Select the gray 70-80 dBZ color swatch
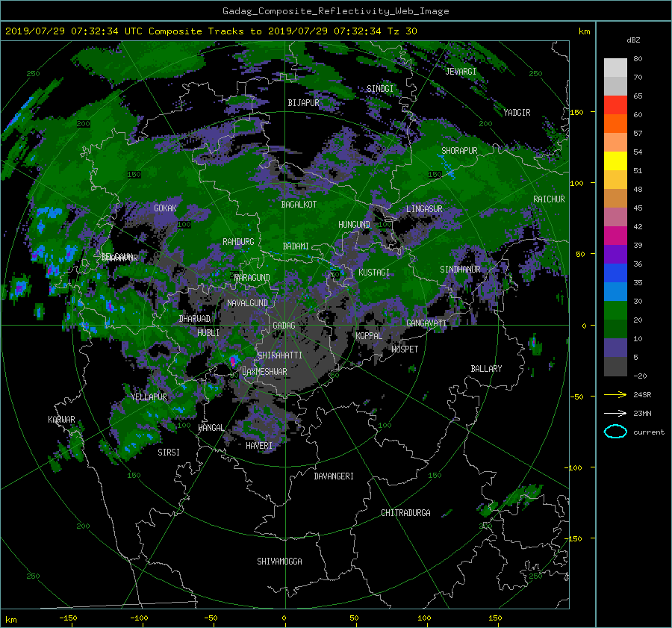This screenshot has height=628, width=672. pyautogui.click(x=615, y=68)
